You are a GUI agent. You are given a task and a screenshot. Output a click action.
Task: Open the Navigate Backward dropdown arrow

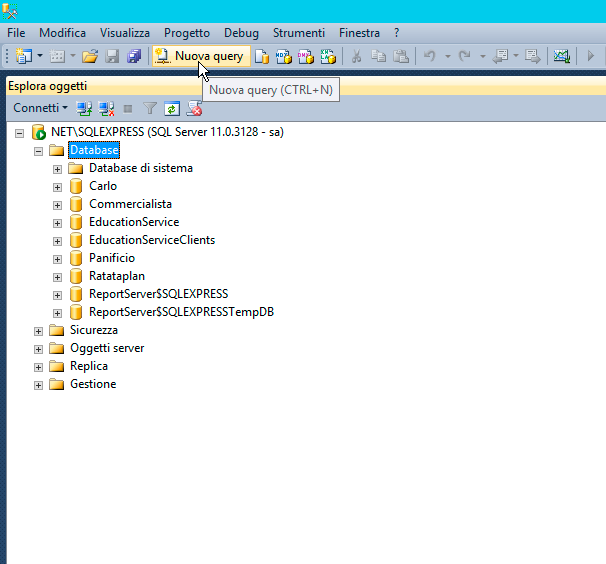pos(516,56)
